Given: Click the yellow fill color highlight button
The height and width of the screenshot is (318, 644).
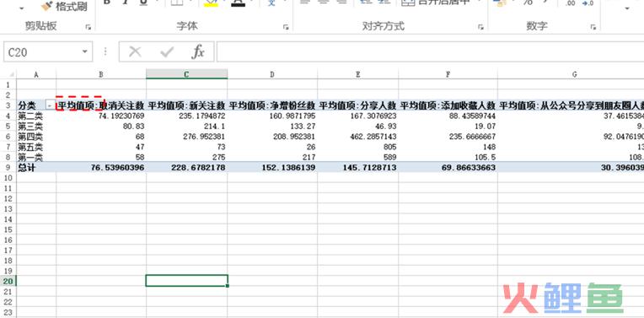Looking at the screenshot, I should click(211, 3).
